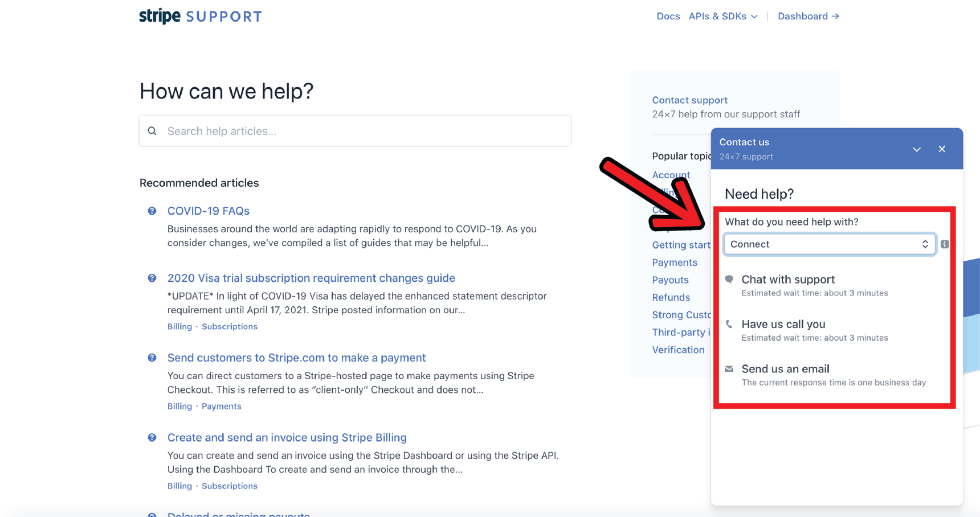The image size is (980, 517).
Task: Close the Contact us widget
Action: pos(942,149)
